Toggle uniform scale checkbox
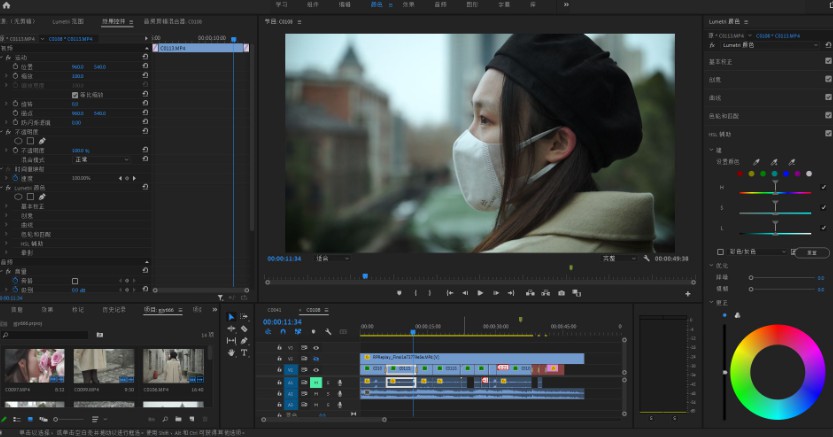This screenshot has width=833, height=437. click(x=75, y=95)
